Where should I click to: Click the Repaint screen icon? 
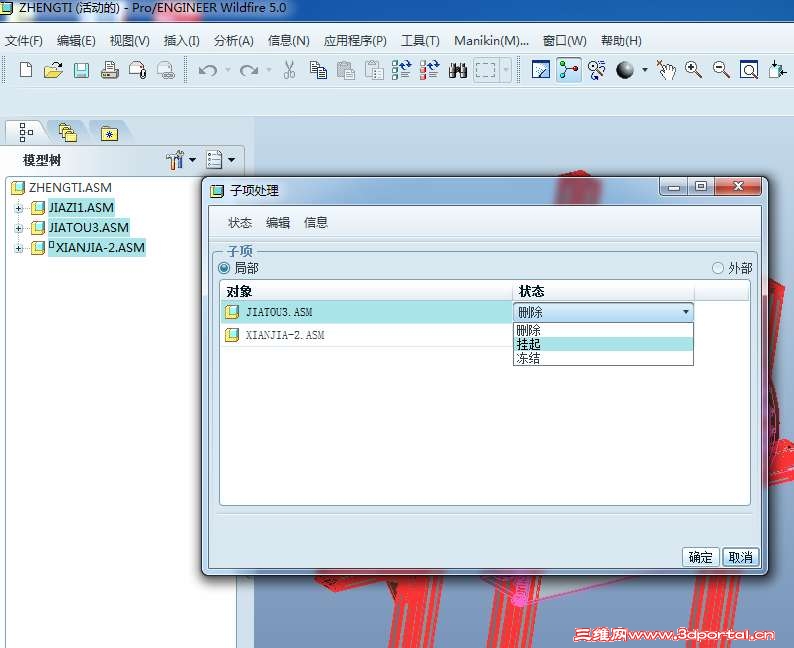coord(541,70)
